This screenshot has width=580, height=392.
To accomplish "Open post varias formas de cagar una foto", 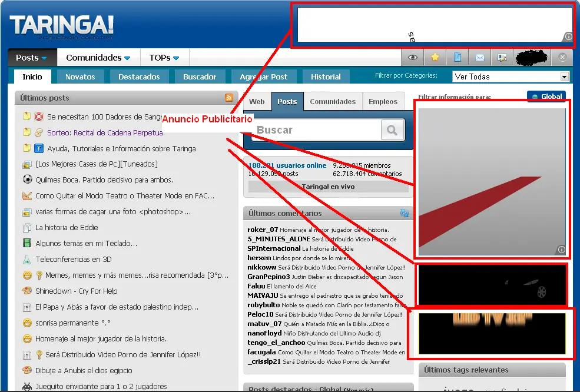I will (113, 211).
